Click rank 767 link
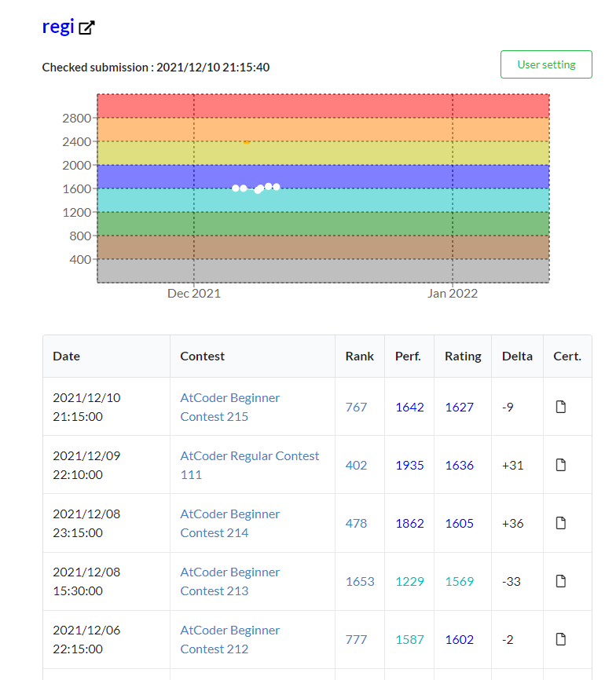Viewport: 616px width, 680px height. coord(356,408)
